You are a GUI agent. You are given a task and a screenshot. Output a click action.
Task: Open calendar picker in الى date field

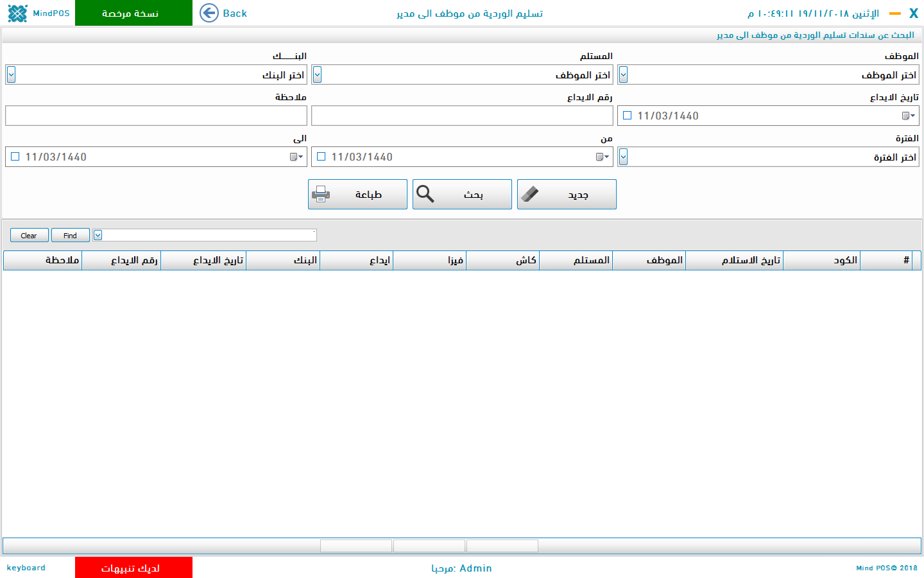[296, 157]
